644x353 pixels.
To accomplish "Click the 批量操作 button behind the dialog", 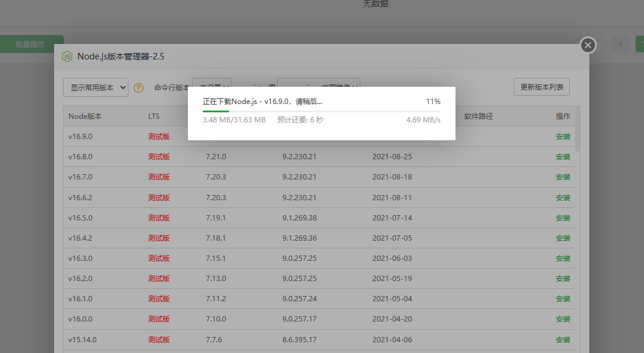I will tap(30, 45).
